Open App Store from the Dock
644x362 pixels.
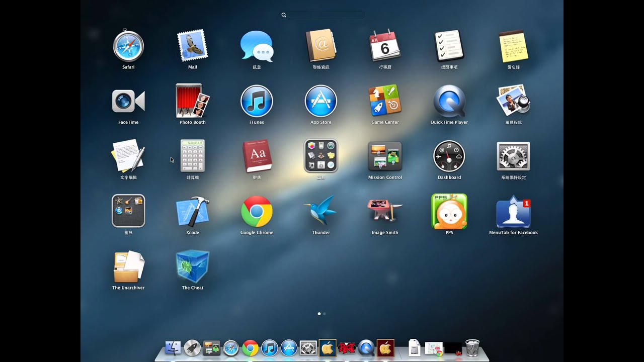click(x=289, y=347)
